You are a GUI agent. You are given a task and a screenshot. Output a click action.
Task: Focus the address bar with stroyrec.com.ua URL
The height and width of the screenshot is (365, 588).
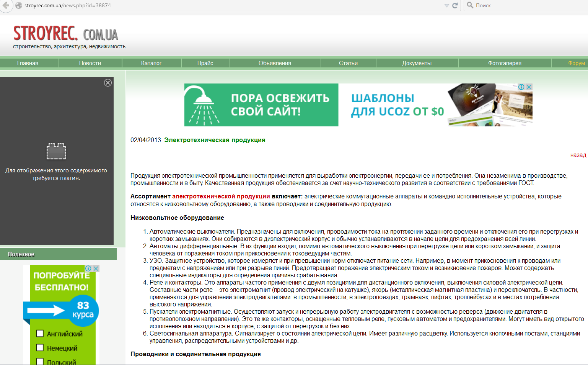[x=230, y=5]
